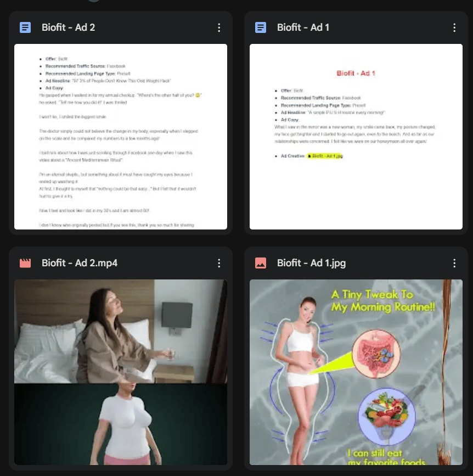
Task: Open more options for Biofit - Ad 2.mp4
Action: tap(219, 263)
